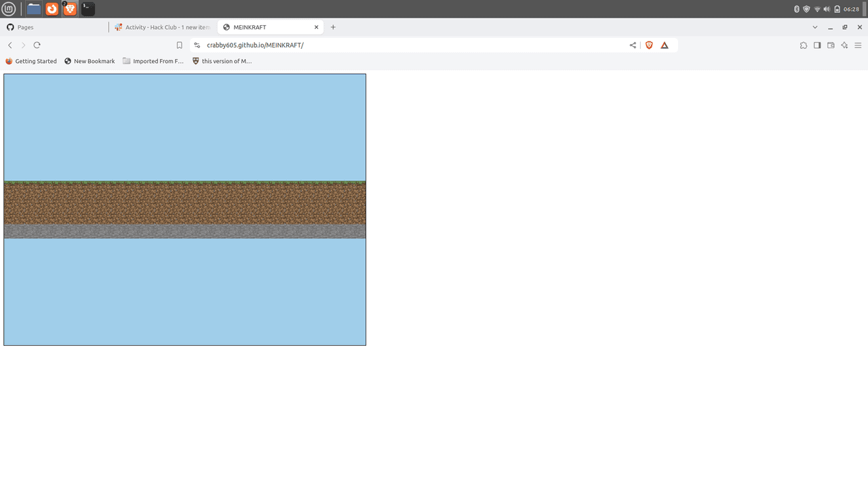Bookmark this page with the bookmark icon
The width and height of the screenshot is (868, 488).
click(x=179, y=45)
